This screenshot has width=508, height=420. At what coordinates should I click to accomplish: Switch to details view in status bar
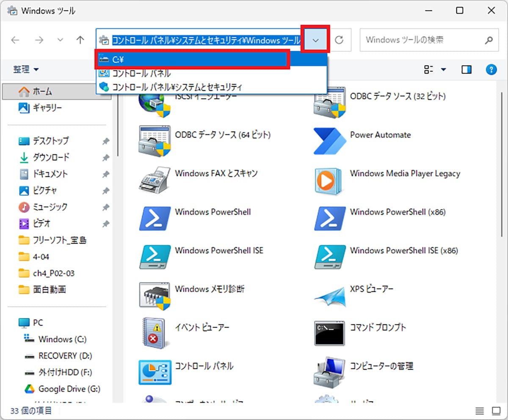pyautogui.click(x=480, y=411)
